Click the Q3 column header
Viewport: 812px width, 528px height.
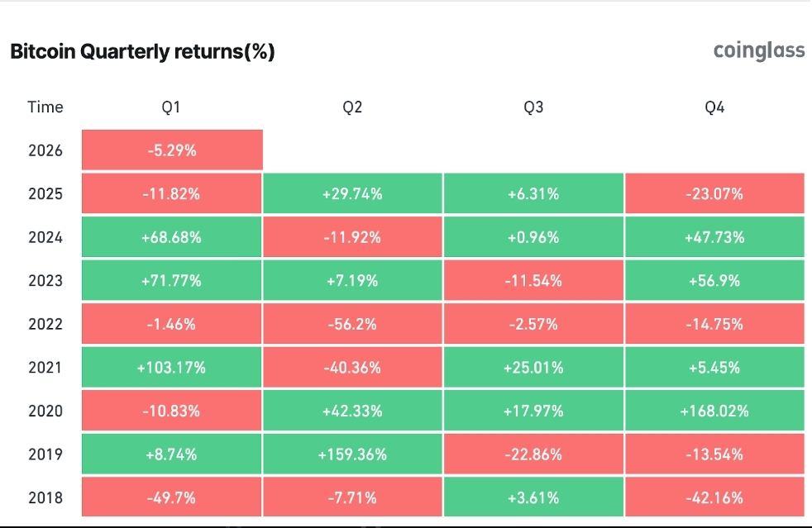(533, 107)
